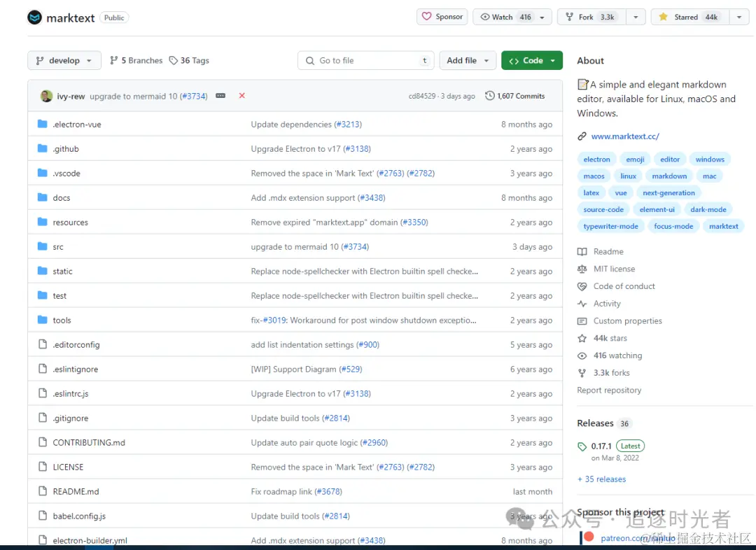Screen dimensions: 756x550
Task: Click the .github folder icon
Action: coord(43,148)
